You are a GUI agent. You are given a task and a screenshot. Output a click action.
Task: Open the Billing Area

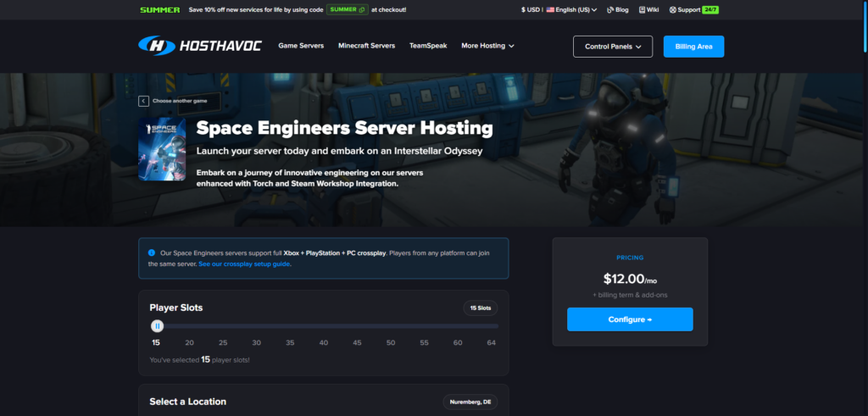tap(693, 47)
